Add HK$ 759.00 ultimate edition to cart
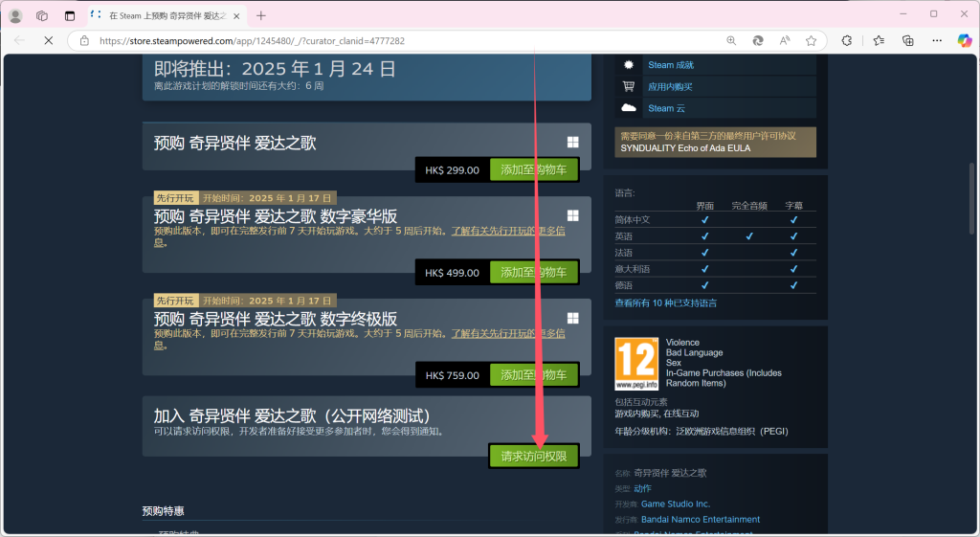 tap(534, 375)
